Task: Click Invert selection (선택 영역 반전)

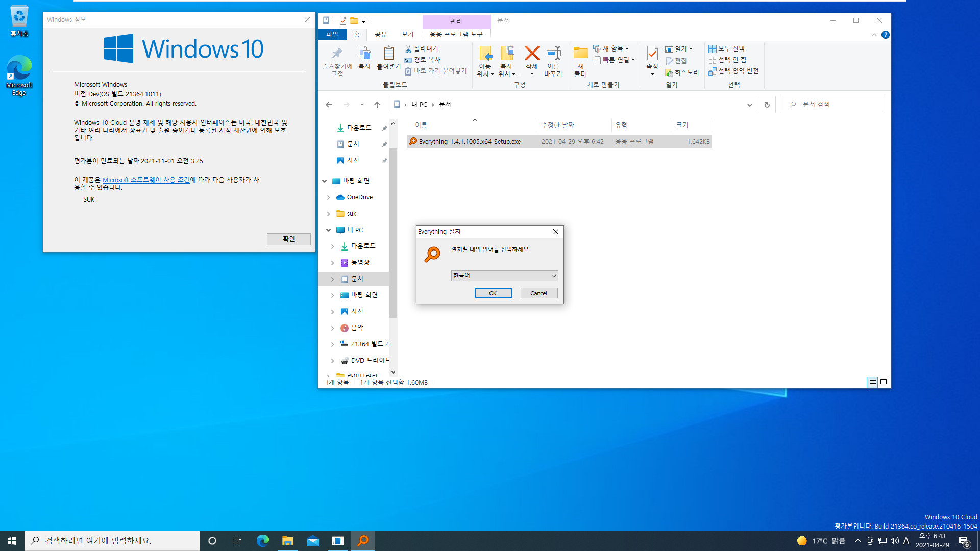Action: click(x=733, y=71)
